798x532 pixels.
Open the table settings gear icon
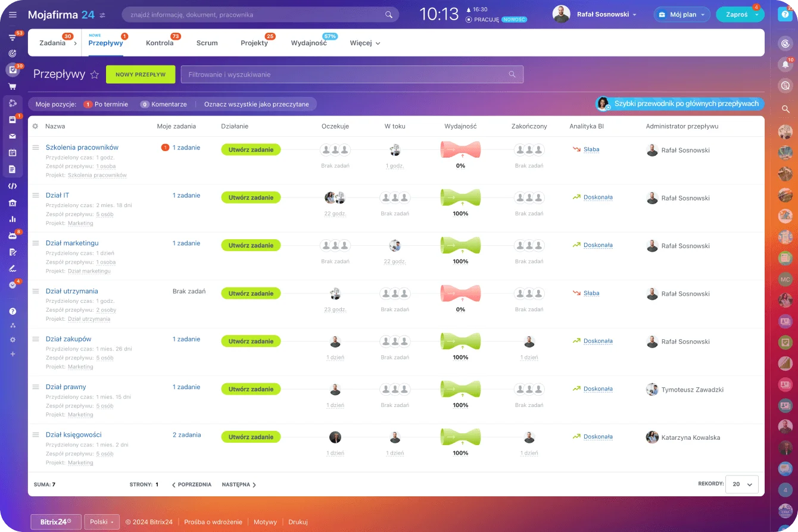pyautogui.click(x=35, y=126)
